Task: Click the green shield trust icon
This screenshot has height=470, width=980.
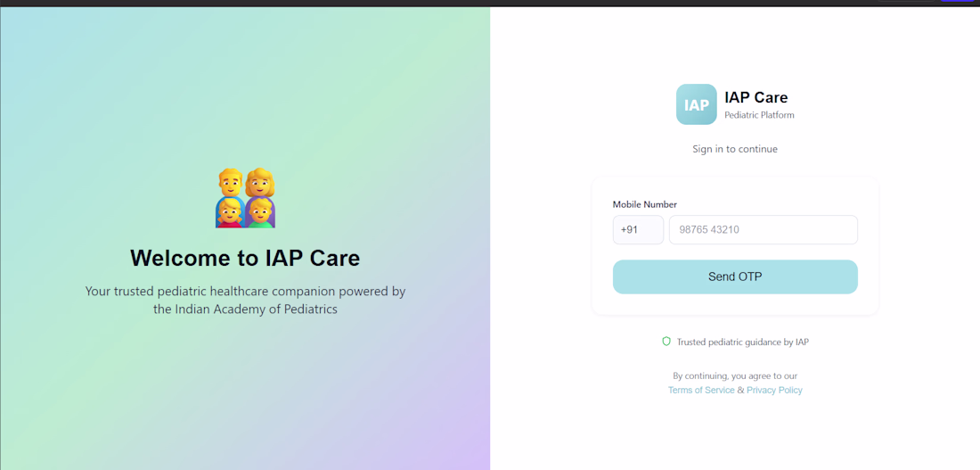Action: point(666,342)
